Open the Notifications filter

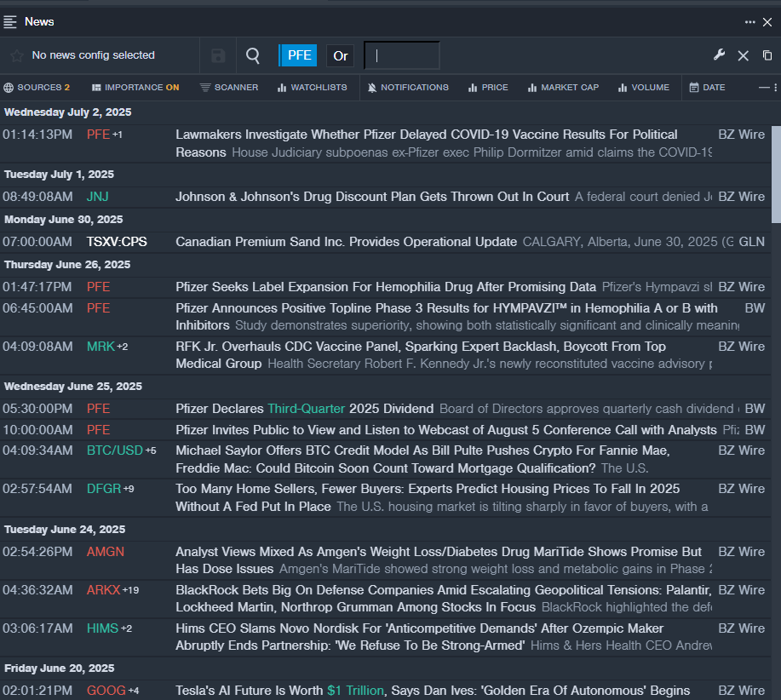tap(408, 88)
